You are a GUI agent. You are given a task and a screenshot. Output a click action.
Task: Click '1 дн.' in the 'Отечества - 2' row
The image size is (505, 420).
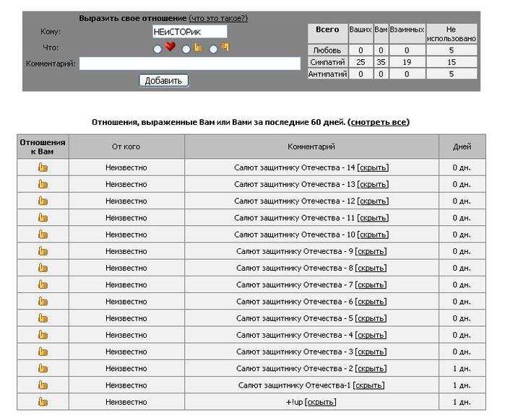coord(462,368)
